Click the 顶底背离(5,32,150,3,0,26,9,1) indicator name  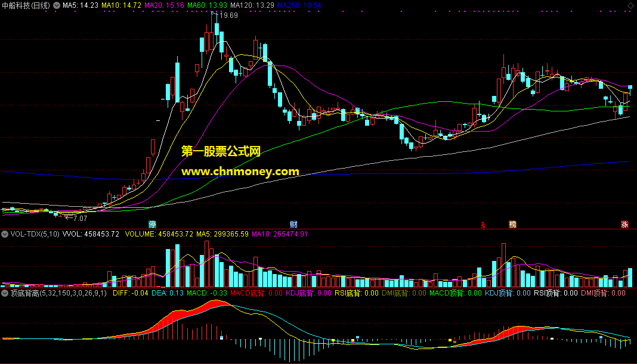(x=58, y=293)
